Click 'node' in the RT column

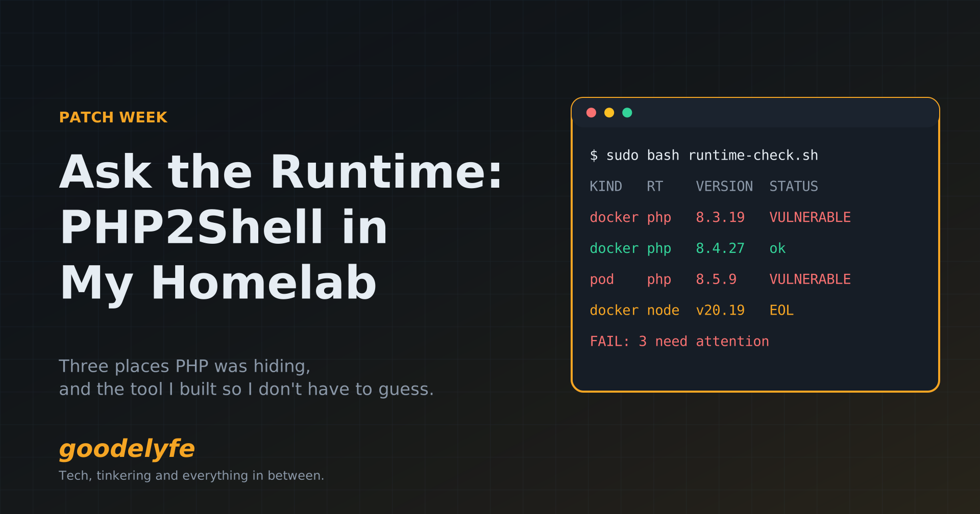[663, 311]
